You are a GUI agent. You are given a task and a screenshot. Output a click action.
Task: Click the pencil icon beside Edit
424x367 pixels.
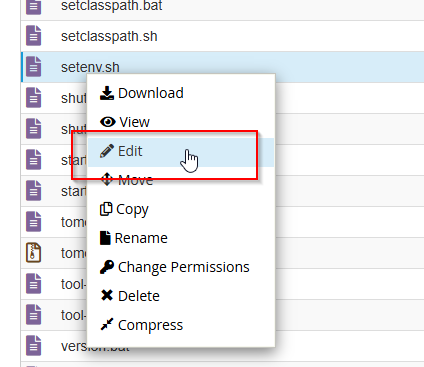[107, 151]
